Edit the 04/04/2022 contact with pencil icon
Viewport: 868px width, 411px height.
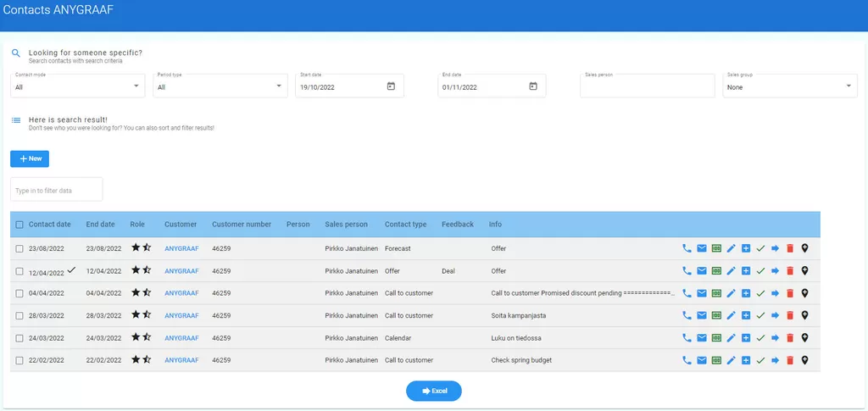(732, 293)
